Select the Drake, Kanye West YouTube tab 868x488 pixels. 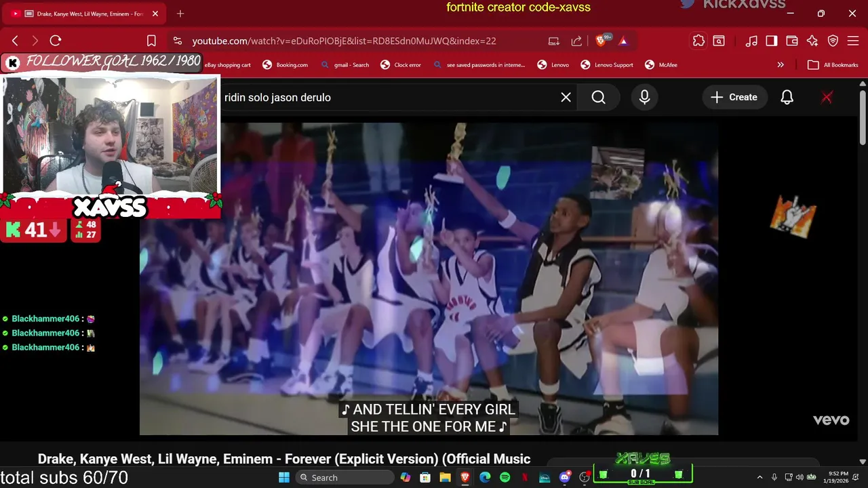85,14
